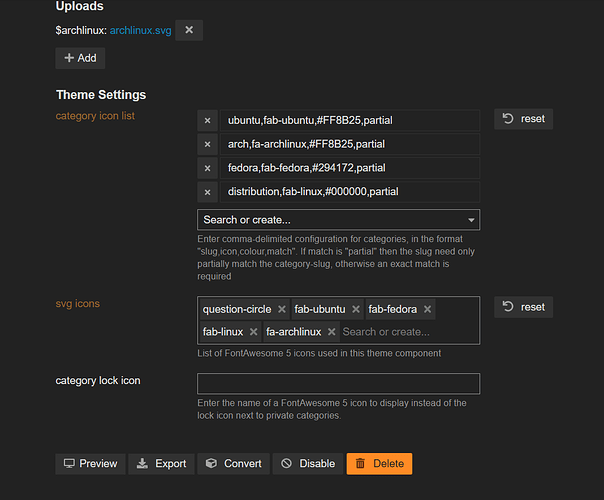Click the Theme Settings heading
Image resolution: width=604 pixels, height=500 pixels.
click(101, 95)
